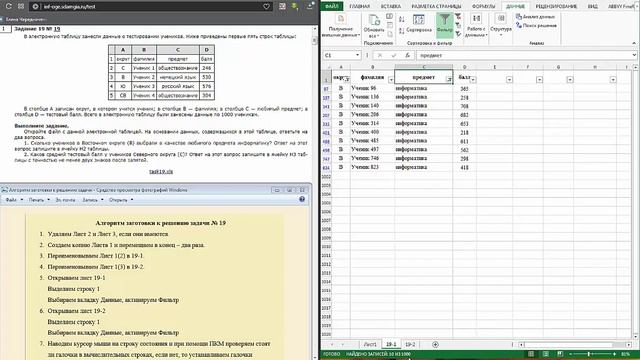Click Поиск решения in the Анализ group
Screen dimensions: 640x360
point(536,25)
